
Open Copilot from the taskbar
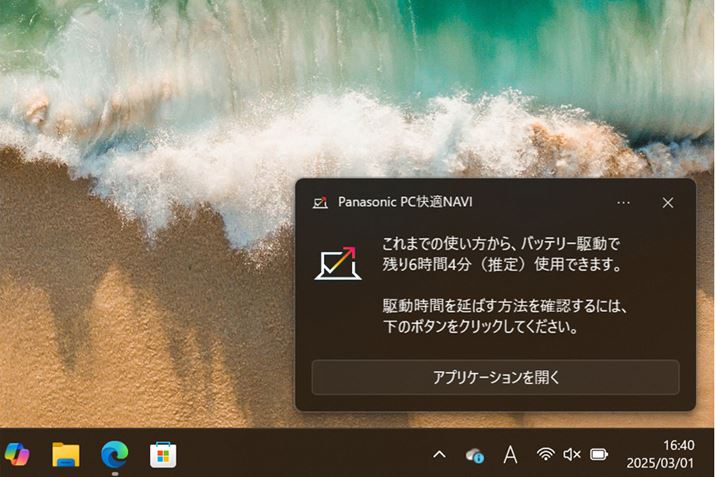(x=17, y=454)
